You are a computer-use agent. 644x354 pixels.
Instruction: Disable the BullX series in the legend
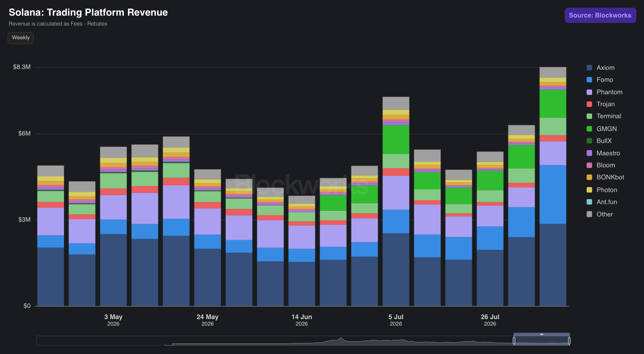pyautogui.click(x=599, y=141)
